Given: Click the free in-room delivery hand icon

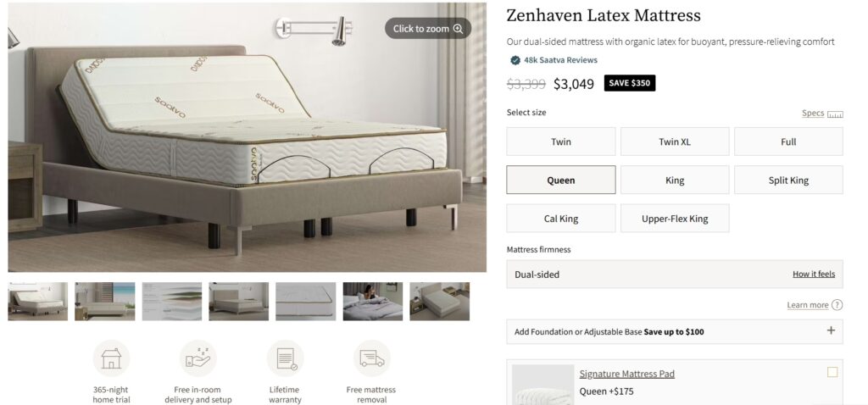Looking at the screenshot, I should click(198, 358).
